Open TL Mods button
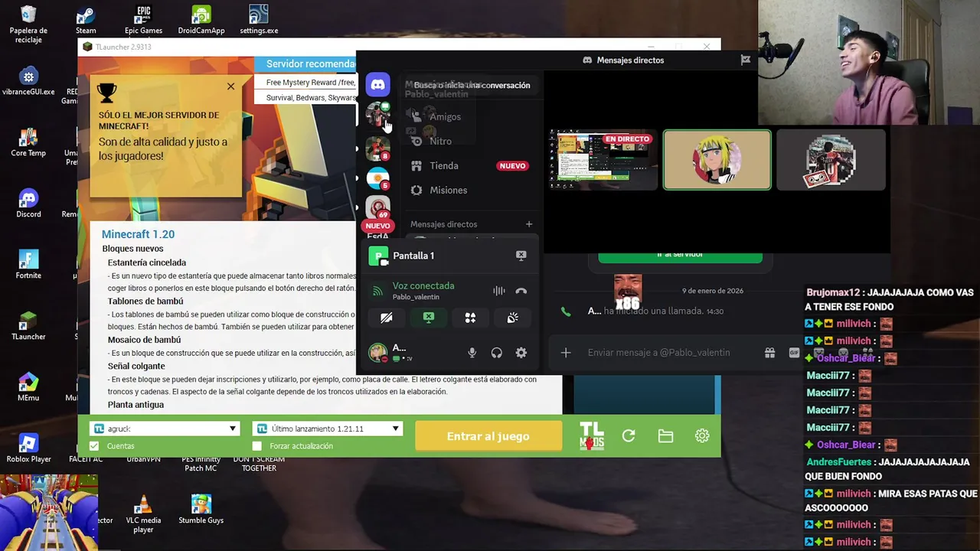Viewport: 980px width, 551px height. (592, 435)
